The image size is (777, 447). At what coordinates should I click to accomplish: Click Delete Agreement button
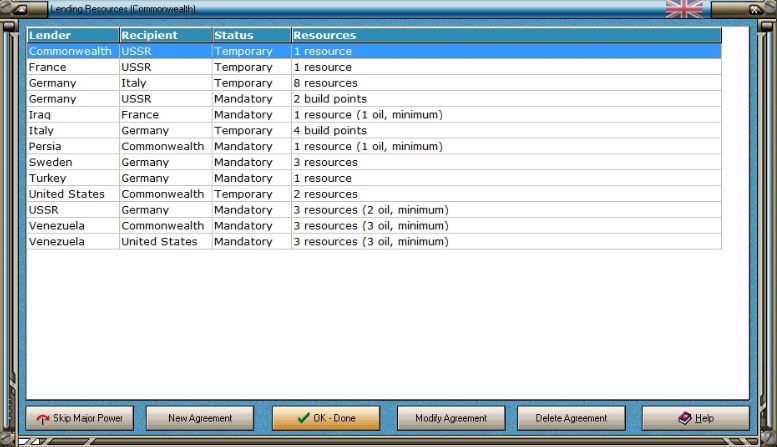pos(571,418)
